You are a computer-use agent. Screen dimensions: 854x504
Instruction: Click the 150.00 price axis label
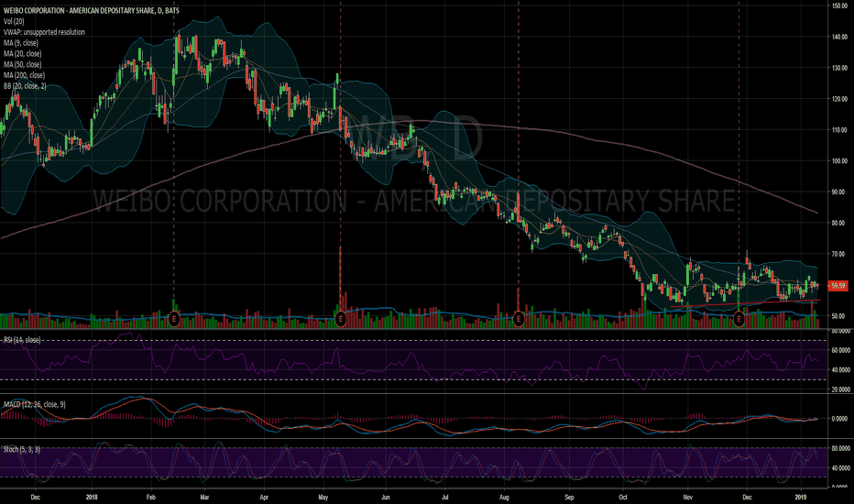coord(838,5)
